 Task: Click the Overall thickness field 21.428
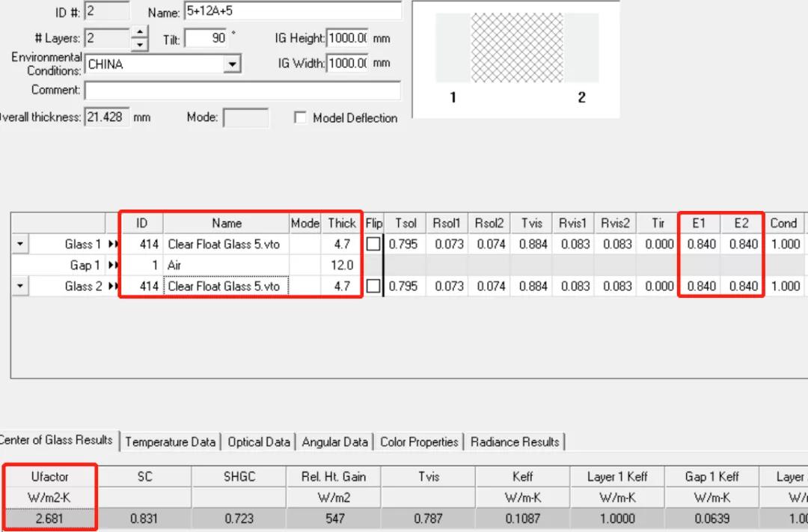pos(107,117)
